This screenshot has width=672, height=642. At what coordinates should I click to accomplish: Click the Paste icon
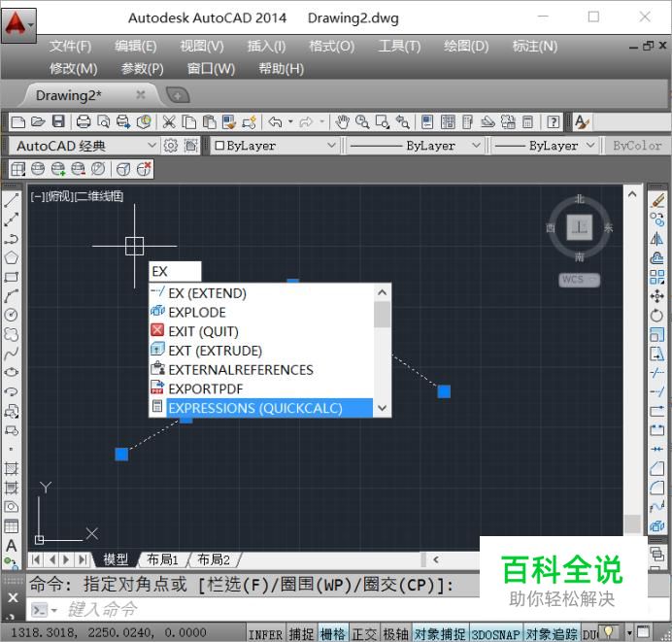209,122
